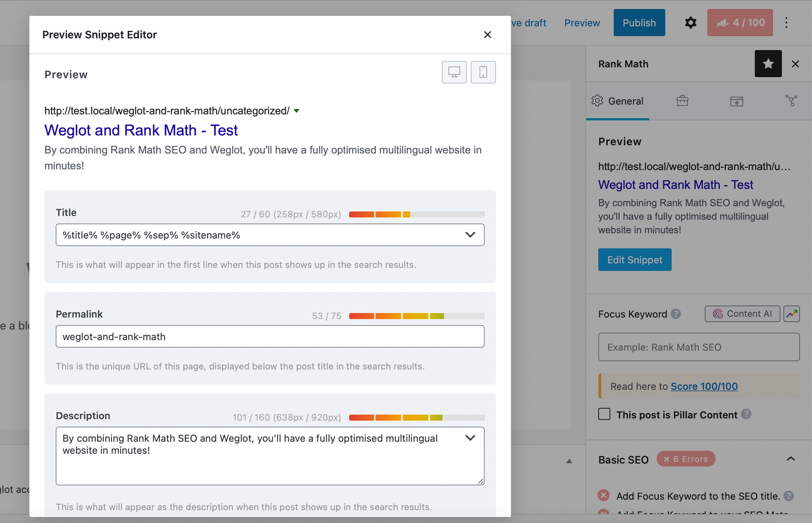Open the Content AI panel

coord(742,313)
